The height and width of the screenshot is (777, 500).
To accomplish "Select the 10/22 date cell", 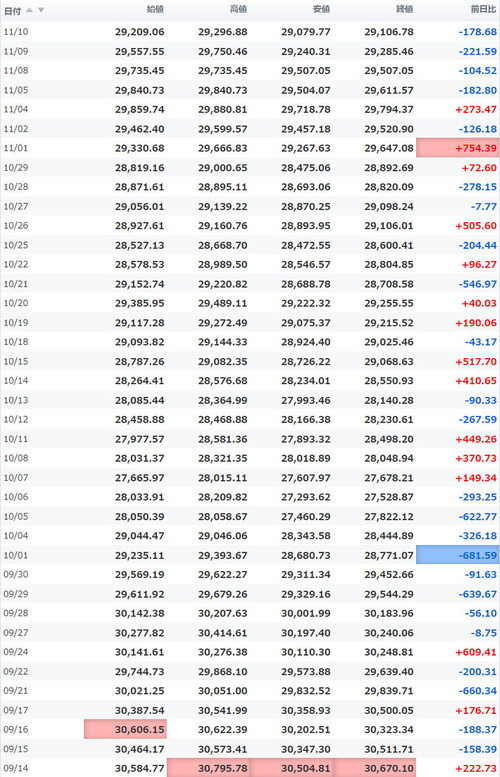I will 16,264.
